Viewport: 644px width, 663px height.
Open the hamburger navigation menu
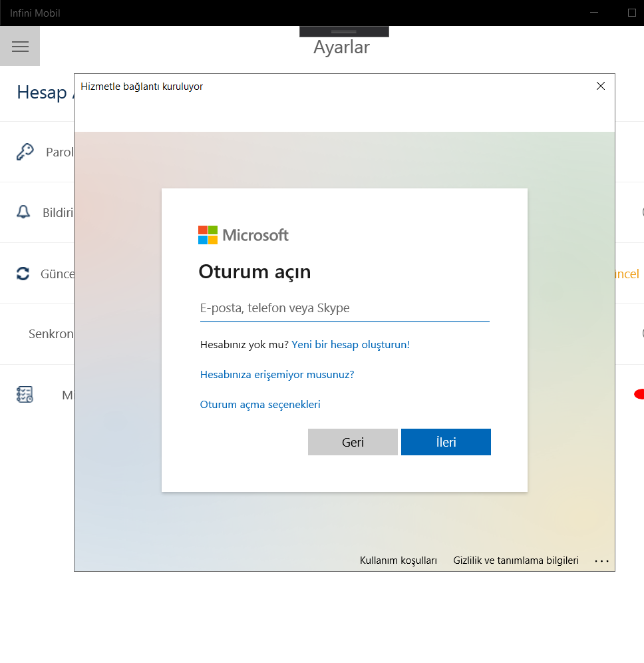[20, 46]
